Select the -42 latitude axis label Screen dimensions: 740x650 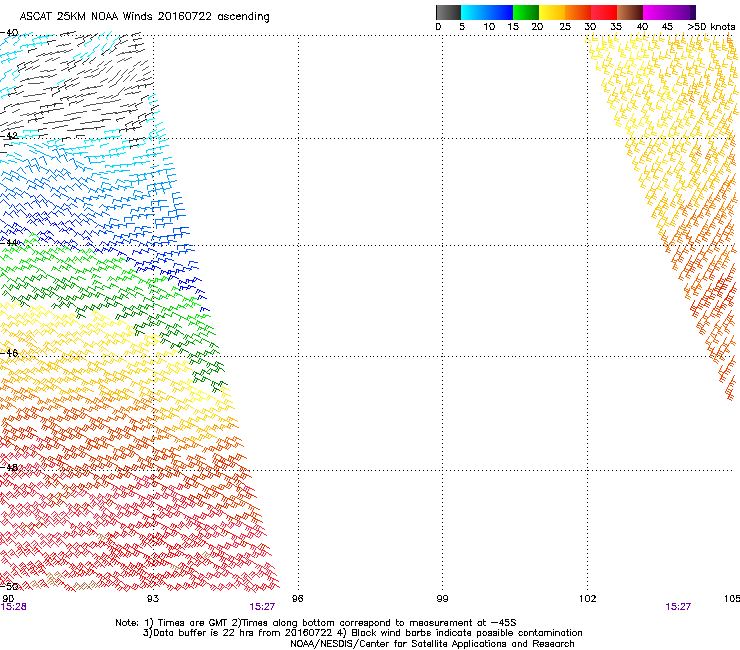9,136
